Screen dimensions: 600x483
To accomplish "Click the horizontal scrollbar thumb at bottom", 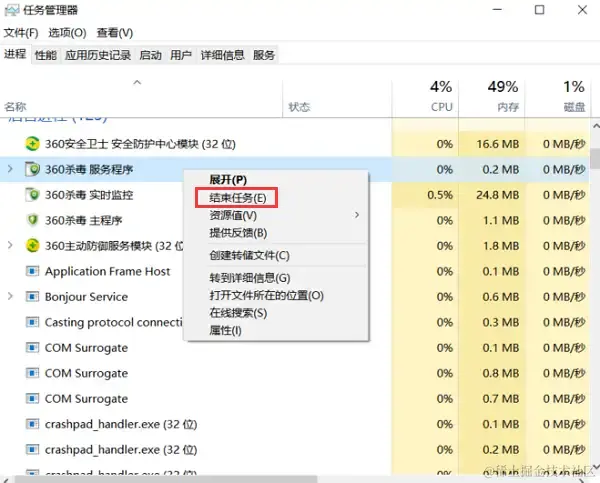I will click(x=165, y=480).
